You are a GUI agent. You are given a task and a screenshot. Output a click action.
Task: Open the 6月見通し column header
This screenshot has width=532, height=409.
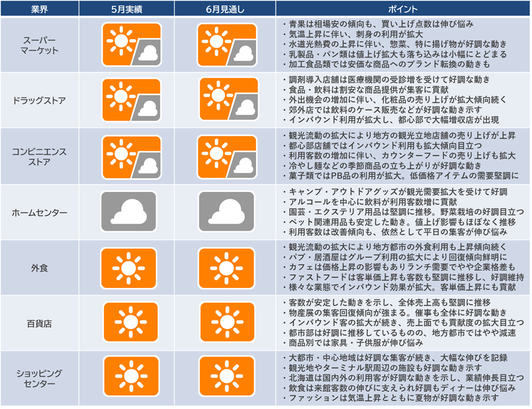point(225,7)
